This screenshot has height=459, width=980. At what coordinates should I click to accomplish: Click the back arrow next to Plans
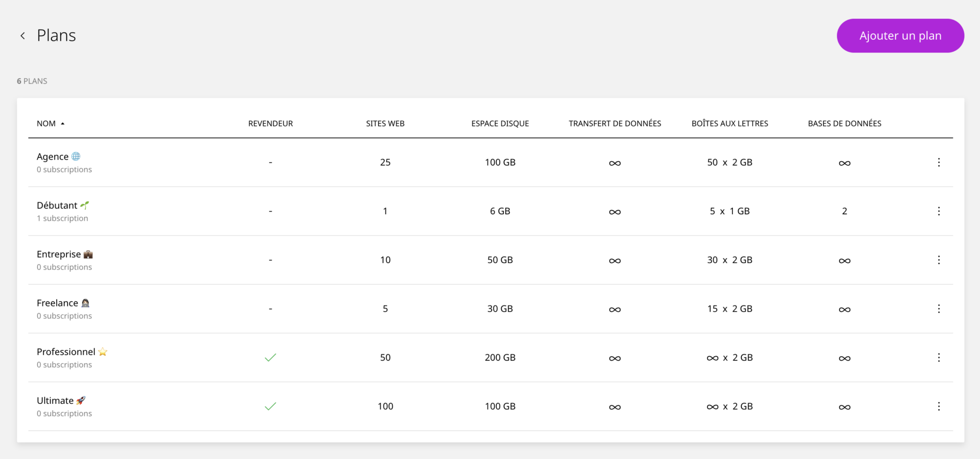pyautogui.click(x=22, y=35)
